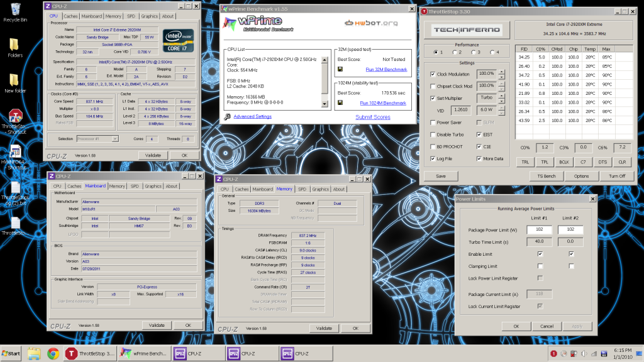The image size is (644, 362).
Task: Open the Mainboard tab in CPU-Z Memory window
Action: tap(262, 189)
